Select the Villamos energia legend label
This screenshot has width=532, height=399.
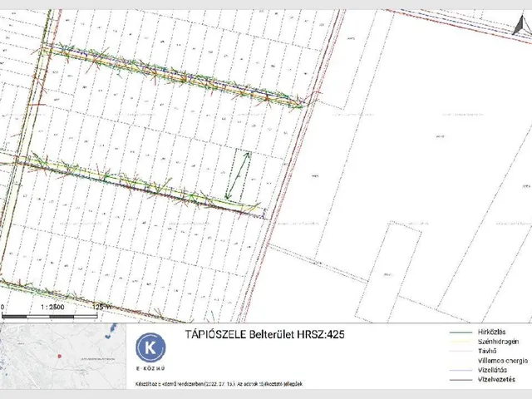[x=504, y=360]
